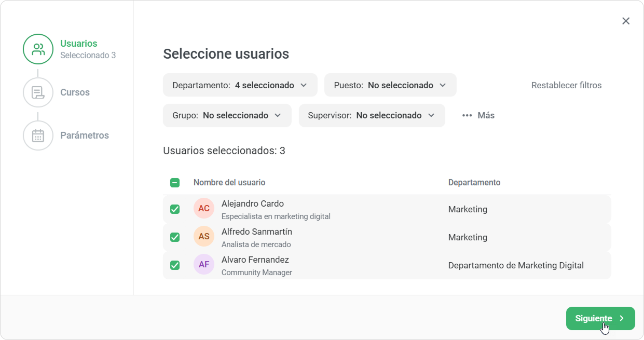Click the AS avatar of Alfredo Sanmartín
The image size is (644, 340).
pyautogui.click(x=204, y=237)
